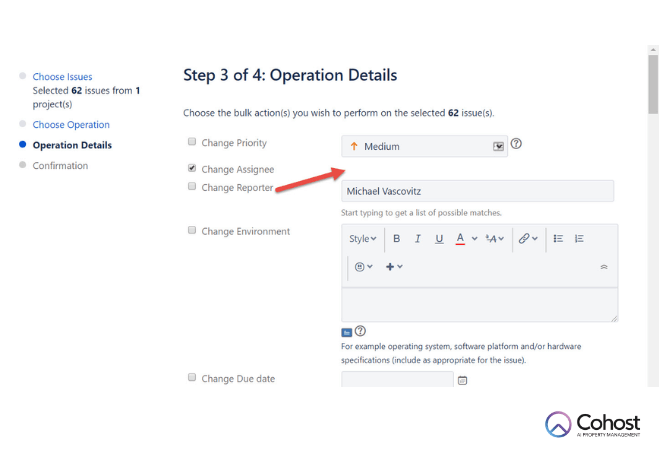Click the Due date input field
The image size is (659, 450).
[x=397, y=379]
